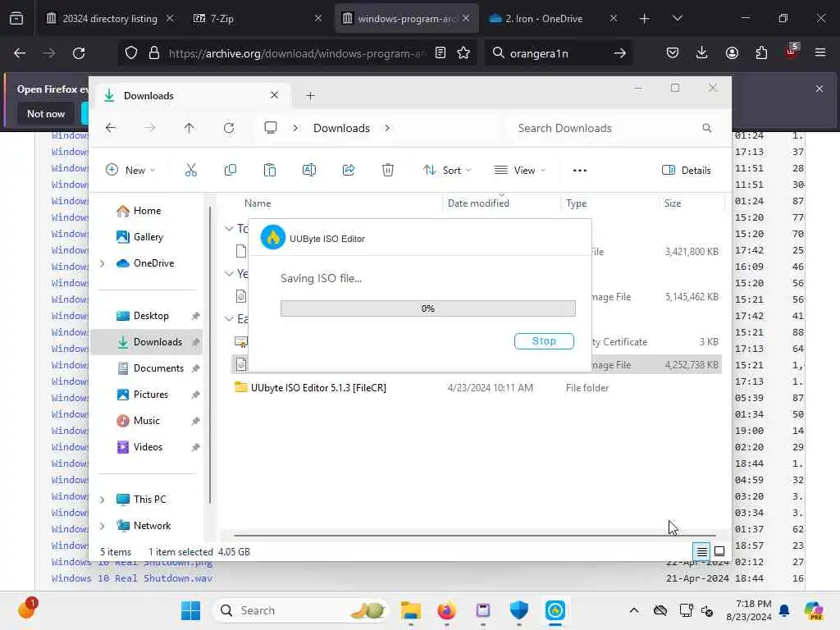Expand the This PC tree node
This screenshot has height=630, width=840.
point(103,500)
